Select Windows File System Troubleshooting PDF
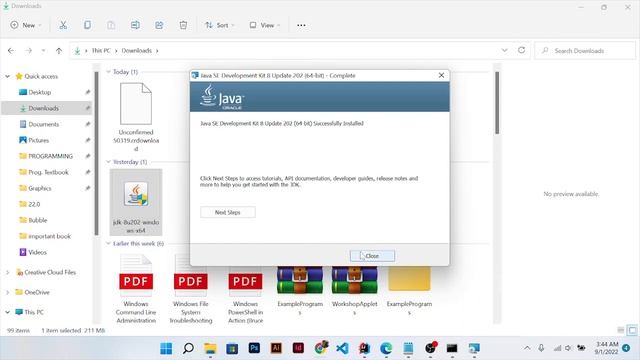Viewport: 640px width, 360px height. click(191, 289)
